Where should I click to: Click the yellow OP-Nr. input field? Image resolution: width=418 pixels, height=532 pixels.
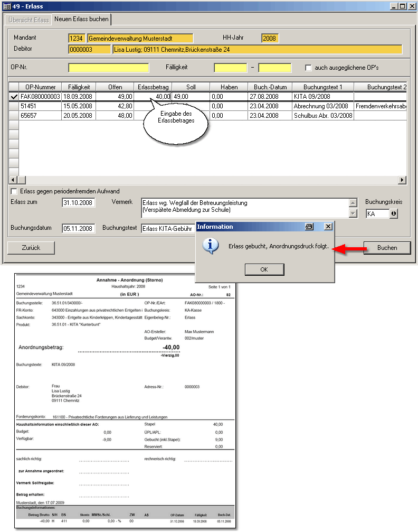tap(116, 68)
